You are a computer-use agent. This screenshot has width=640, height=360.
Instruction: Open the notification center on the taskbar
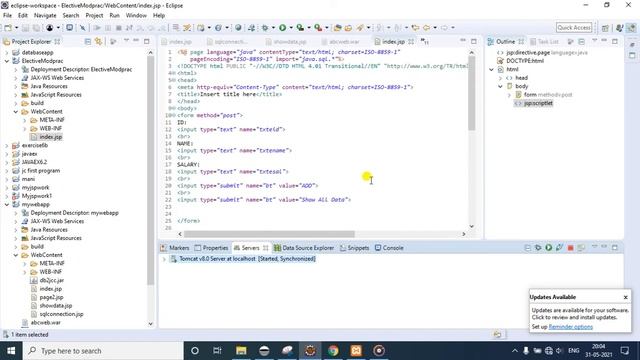click(x=624, y=351)
